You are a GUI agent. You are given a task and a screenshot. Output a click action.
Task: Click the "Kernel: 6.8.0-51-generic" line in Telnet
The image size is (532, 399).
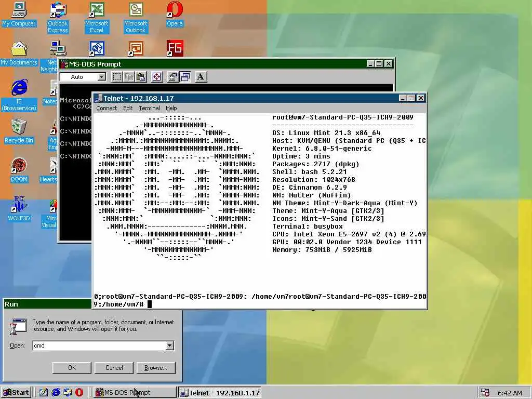click(x=322, y=149)
